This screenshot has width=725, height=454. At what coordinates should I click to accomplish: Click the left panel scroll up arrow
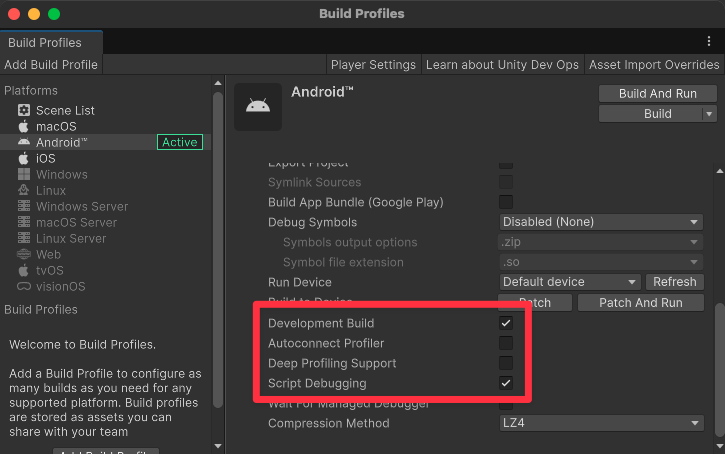[x=218, y=83]
